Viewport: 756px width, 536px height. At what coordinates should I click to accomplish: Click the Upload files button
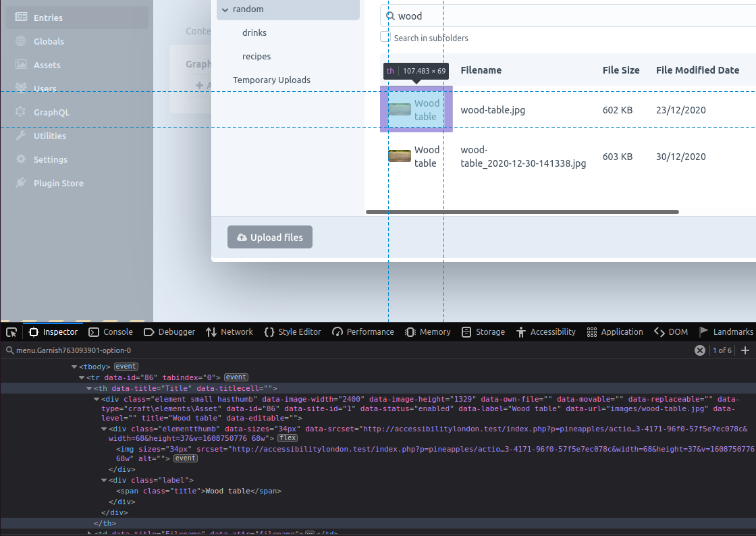coord(269,237)
